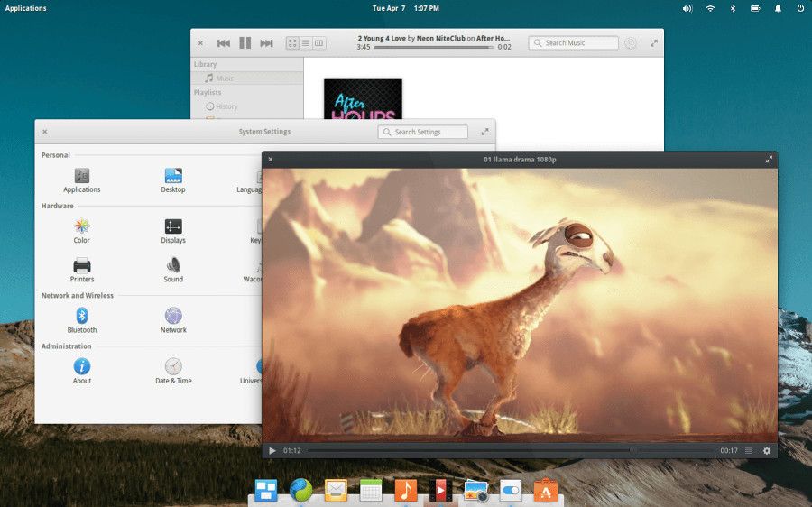The width and height of the screenshot is (812, 507).
Task: Launch Mail from the dock
Action: (x=336, y=490)
